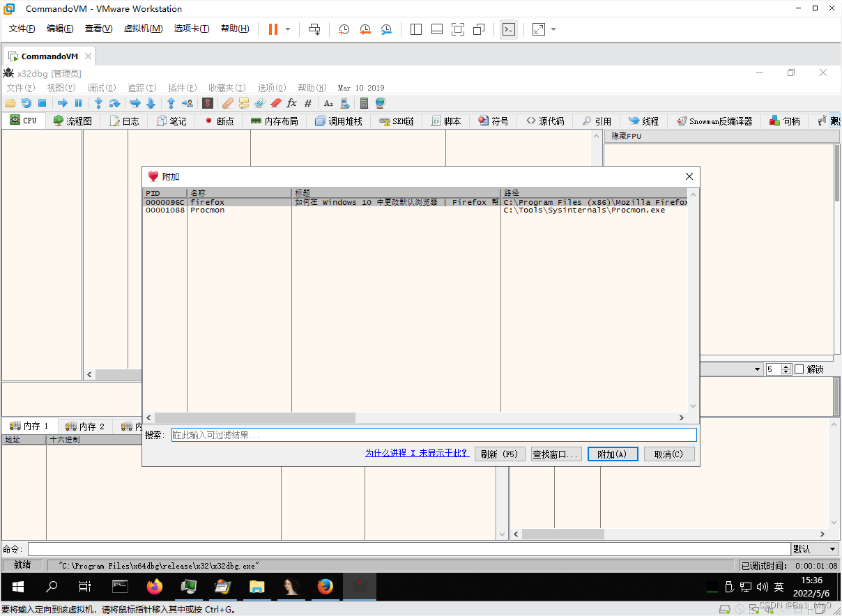The image size is (842, 616).
Task: Open VMware 查看(V) menu
Action: 98,29
